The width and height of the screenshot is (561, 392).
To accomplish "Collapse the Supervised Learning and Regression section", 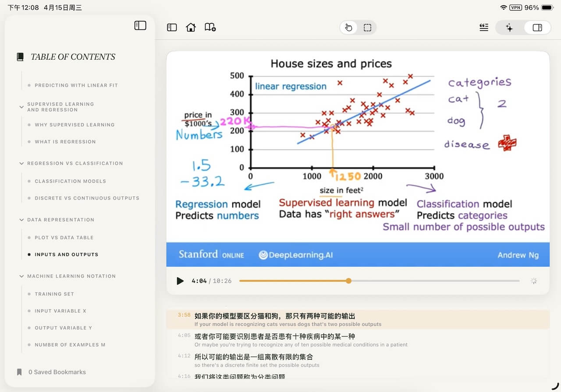I will [x=21, y=107].
